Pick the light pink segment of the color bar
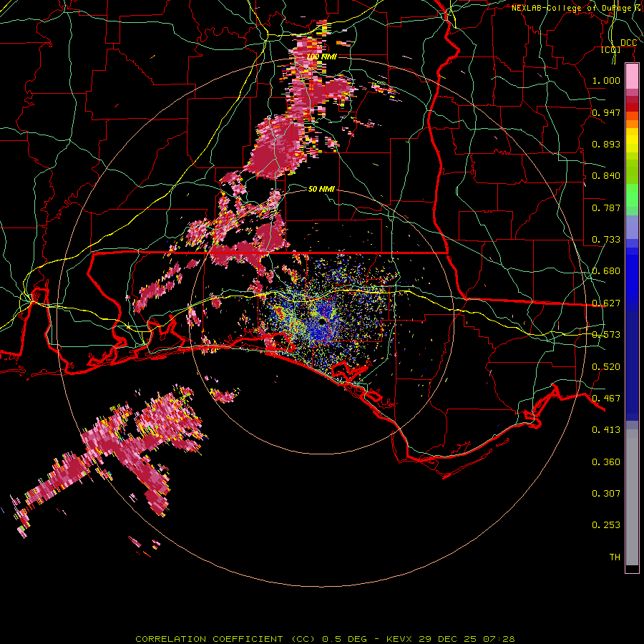This screenshot has width=644, height=644. click(632, 77)
